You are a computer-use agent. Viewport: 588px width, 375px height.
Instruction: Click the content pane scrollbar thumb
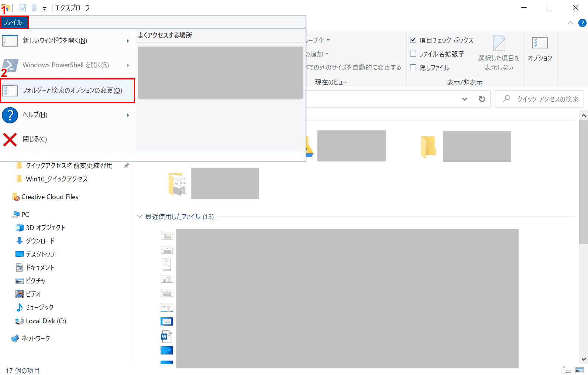pos(584,182)
